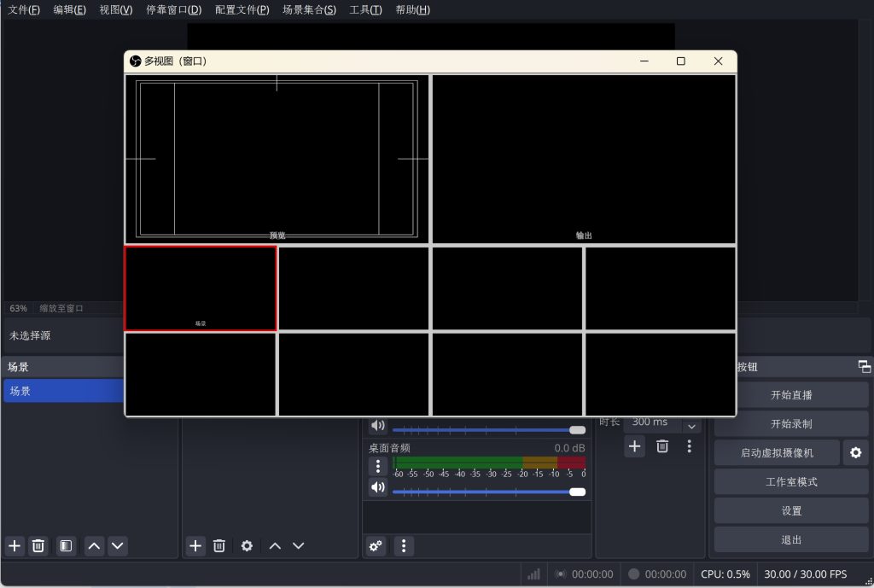Click the 开始录制 button

pos(791,424)
